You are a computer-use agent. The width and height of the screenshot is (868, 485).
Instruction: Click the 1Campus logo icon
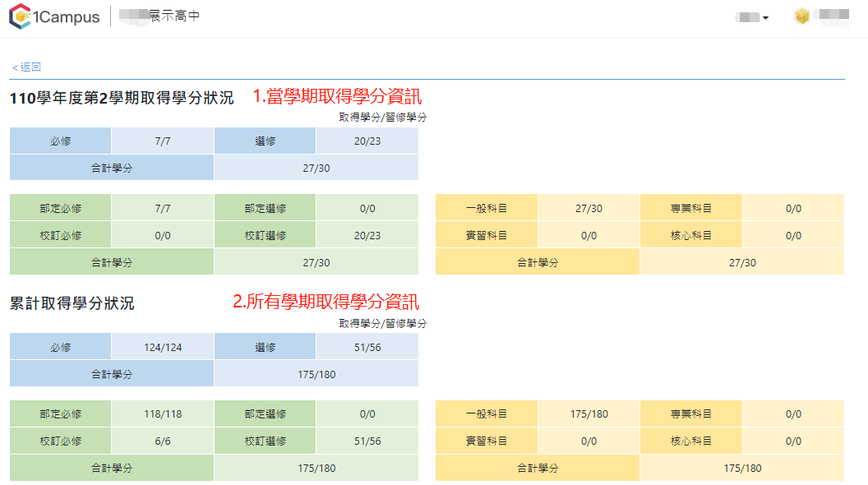click(x=20, y=16)
